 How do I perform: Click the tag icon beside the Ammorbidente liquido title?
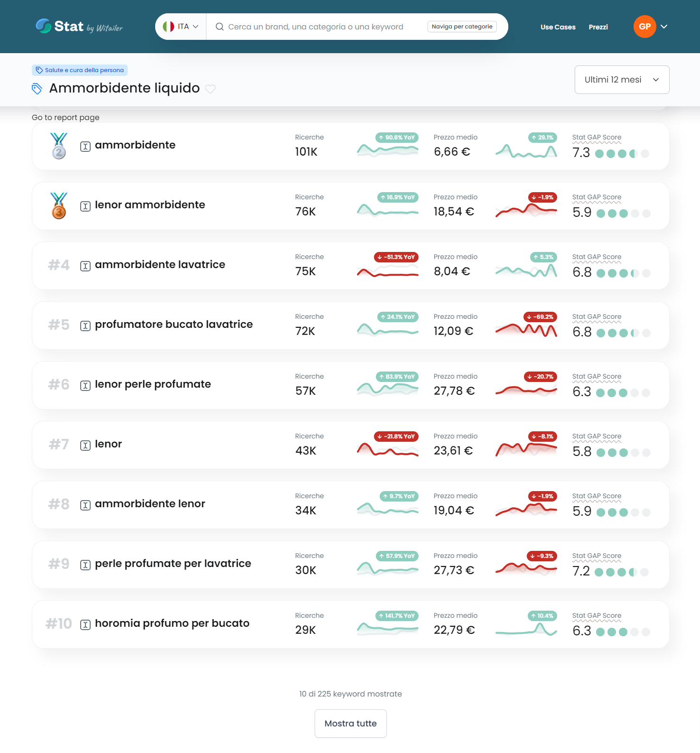pos(37,89)
